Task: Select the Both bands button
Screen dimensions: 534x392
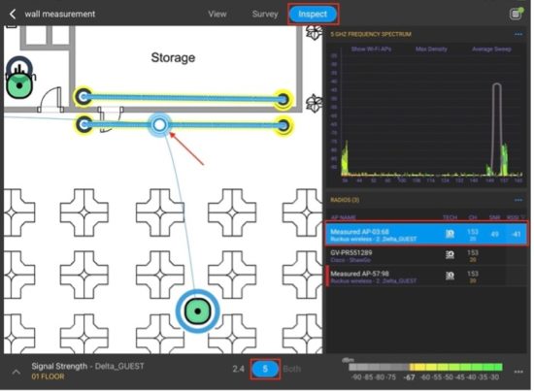Action: (x=292, y=369)
